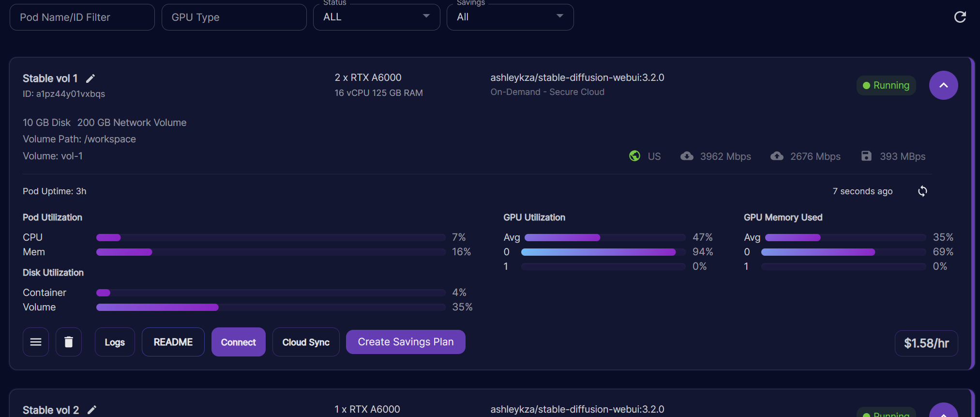Screen dimensions: 980x417
Task: Focus the Pod Name/ID Filter field
Action: 82,17
